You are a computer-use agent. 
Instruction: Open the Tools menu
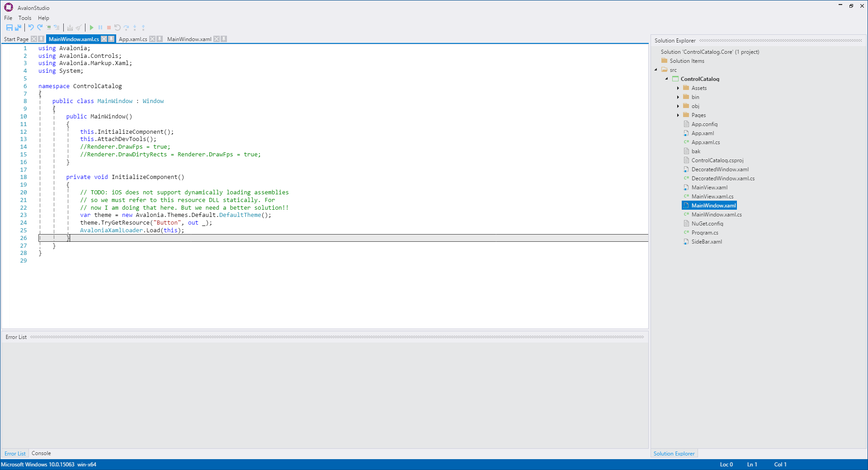(x=25, y=18)
